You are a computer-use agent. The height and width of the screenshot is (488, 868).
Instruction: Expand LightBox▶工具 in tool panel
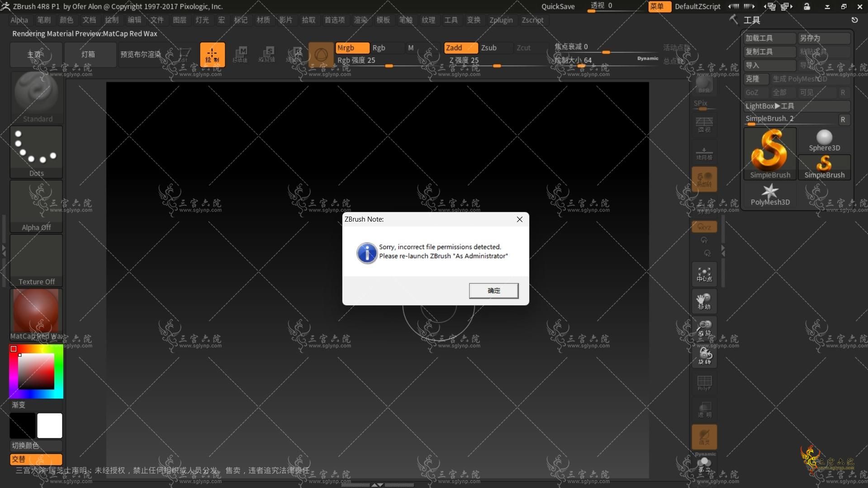[x=797, y=106]
